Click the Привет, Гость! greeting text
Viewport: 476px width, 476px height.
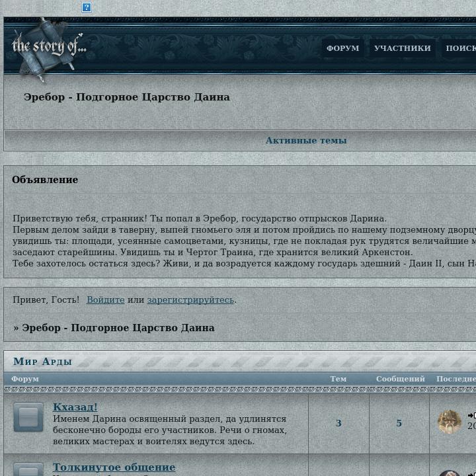point(46,299)
